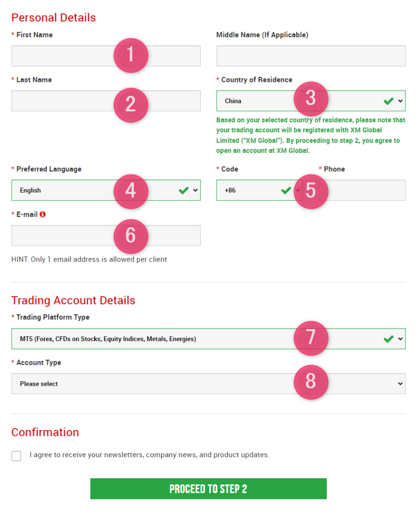This screenshot has width=420, height=515.
Task: Click green checkmark in Preferred Language
Action: coord(184,190)
